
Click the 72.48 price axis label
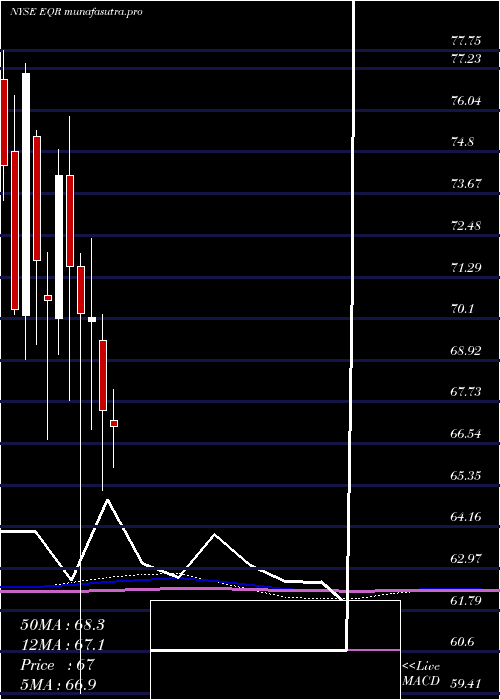point(466,225)
